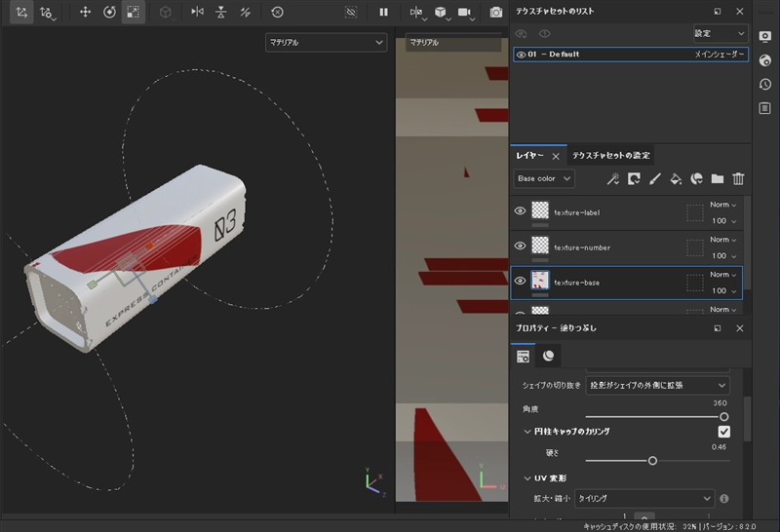Add a folder with the folder icon
The image size is (780, 532).
718,179
